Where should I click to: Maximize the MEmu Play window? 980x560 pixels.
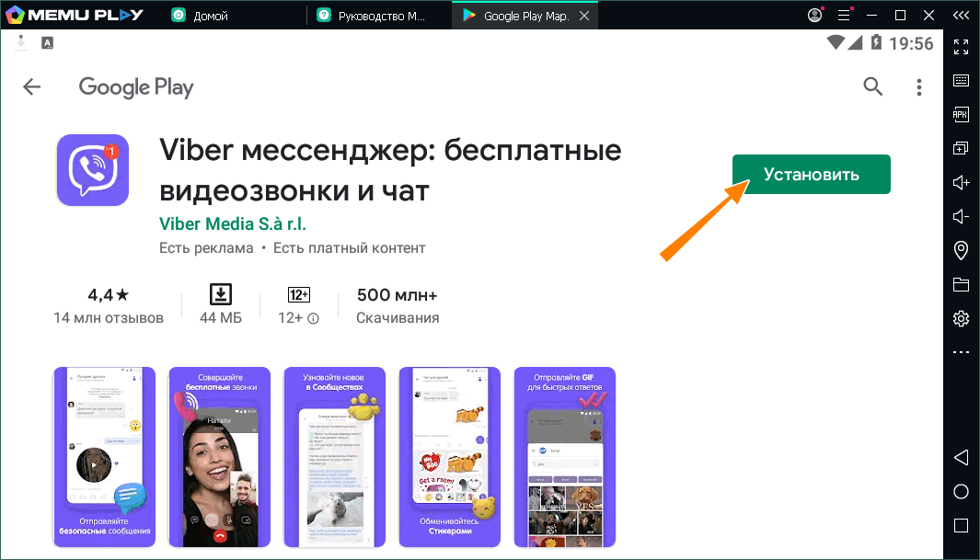900,15
